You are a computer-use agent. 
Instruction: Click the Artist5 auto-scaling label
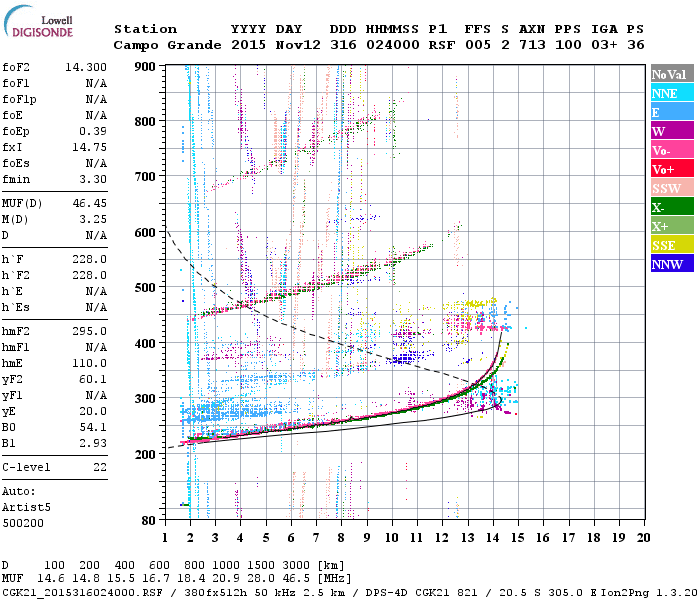coord(26,508)
